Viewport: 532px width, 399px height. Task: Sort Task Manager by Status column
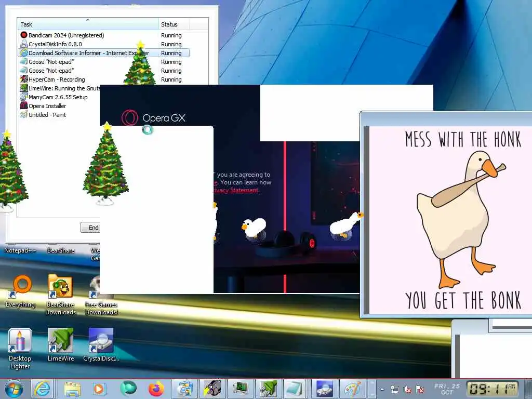pos(174,24)
